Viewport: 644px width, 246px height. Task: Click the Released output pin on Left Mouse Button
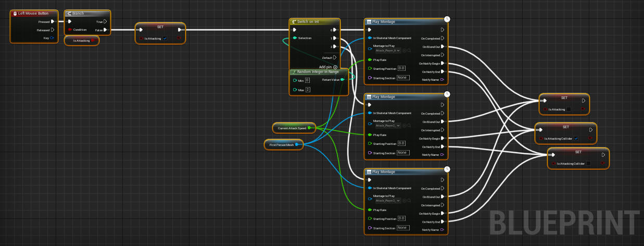53,30
